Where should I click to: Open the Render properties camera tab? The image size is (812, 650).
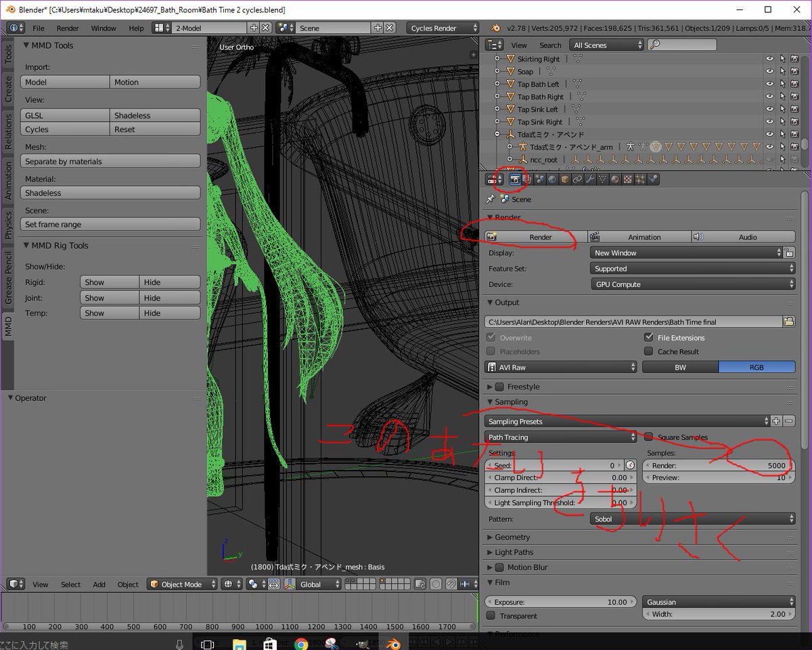coord(514,179)
